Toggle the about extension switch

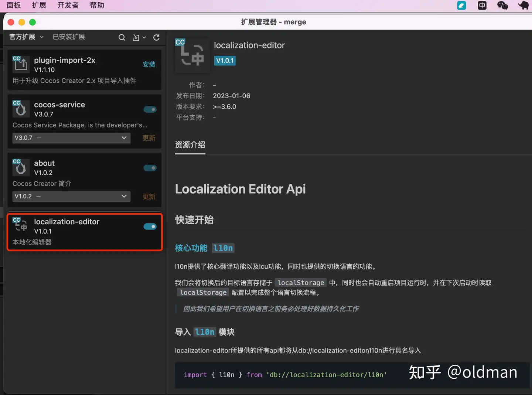[150, 168]
